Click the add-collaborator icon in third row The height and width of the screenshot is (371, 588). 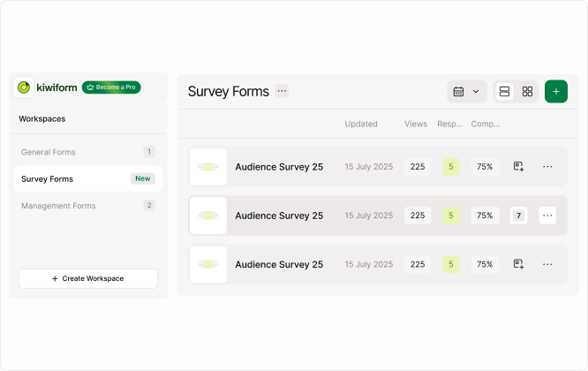point(518,264)
